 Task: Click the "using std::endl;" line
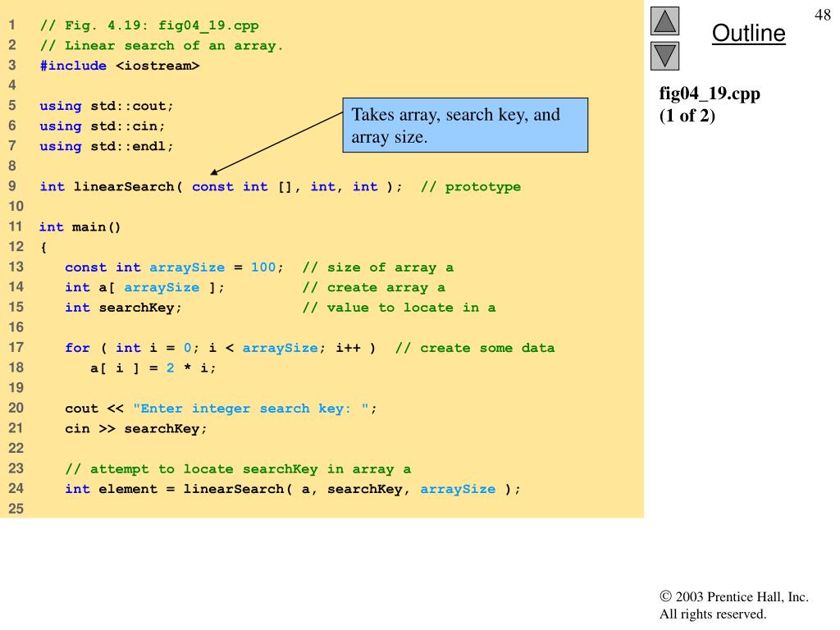(x=106, y=146)
